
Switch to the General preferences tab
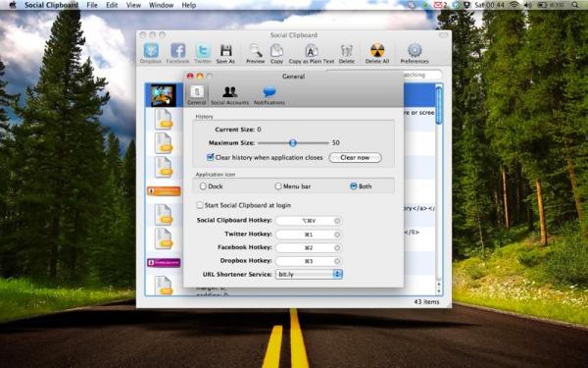(x=197, y=95)
